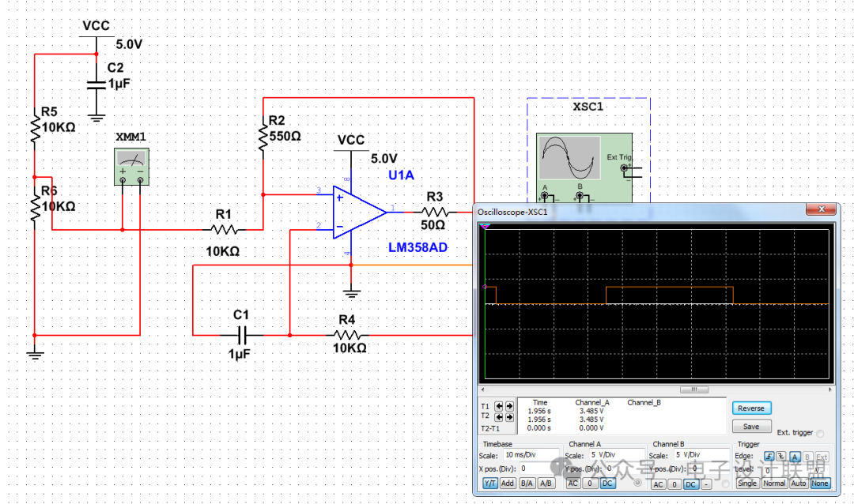Move cursor T1 left with arrow

(498, 406)
